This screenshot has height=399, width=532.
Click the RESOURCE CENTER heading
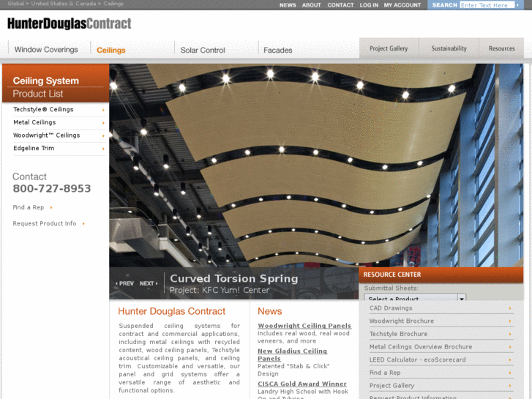click(392, 275)
